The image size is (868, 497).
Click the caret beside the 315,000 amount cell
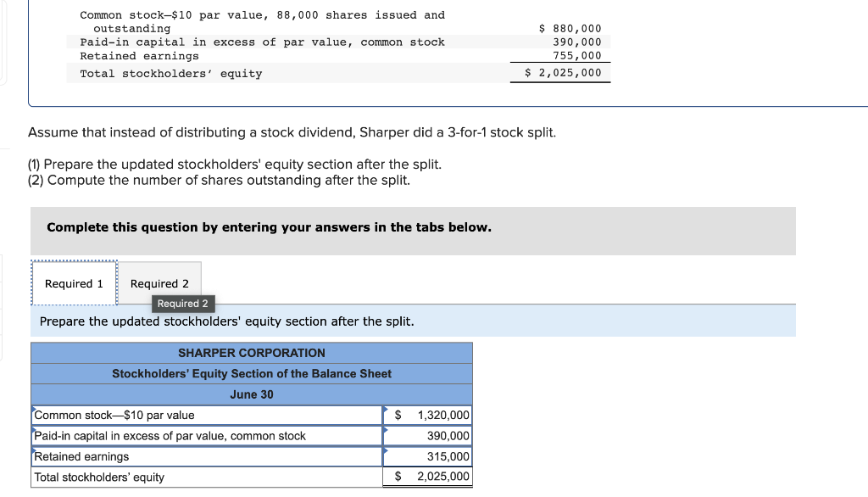pos(387,451)
